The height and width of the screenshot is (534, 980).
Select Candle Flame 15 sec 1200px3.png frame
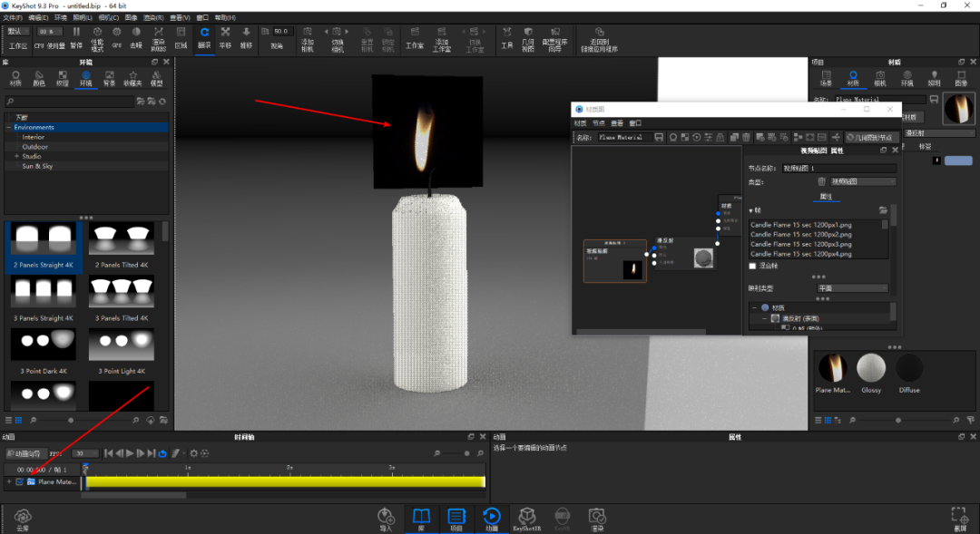click(x=800, y=244)
